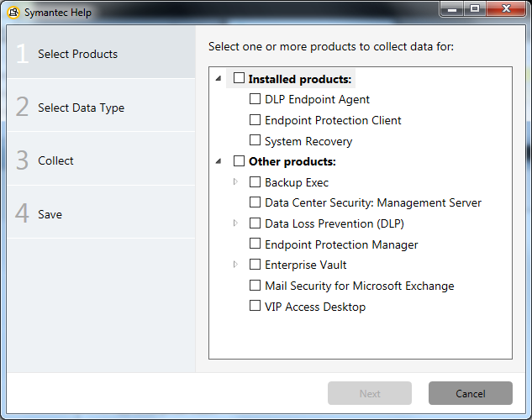
Task: Collapse the Installed products tree group
Action: [219, 79]
